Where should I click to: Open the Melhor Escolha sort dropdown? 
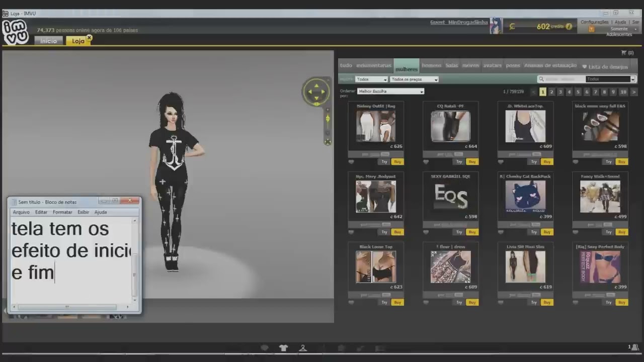coord(391,92)
